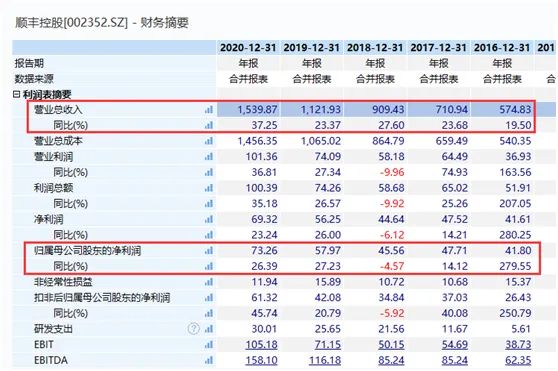Select the 2019-12-31 column header
The image size is (558, 371).
[312, 48]
